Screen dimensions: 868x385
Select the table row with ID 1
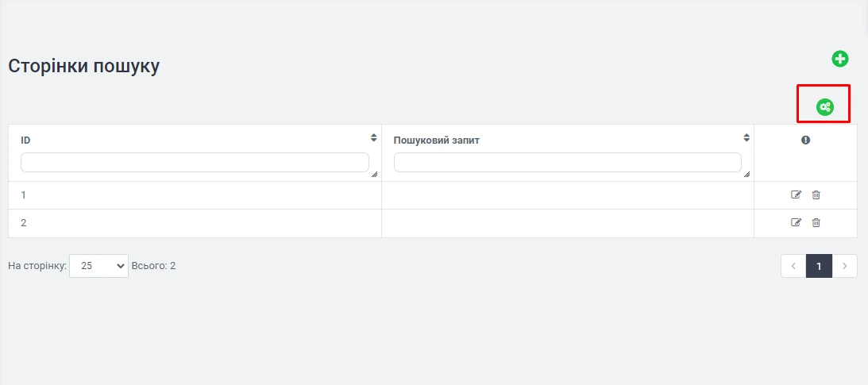(195, 195)
